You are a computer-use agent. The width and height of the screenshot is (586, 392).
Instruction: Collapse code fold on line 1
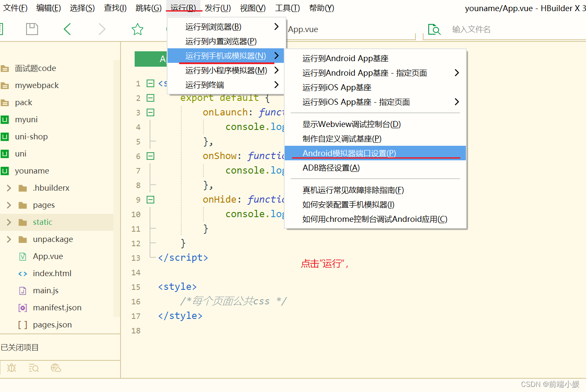coord(150,83)
